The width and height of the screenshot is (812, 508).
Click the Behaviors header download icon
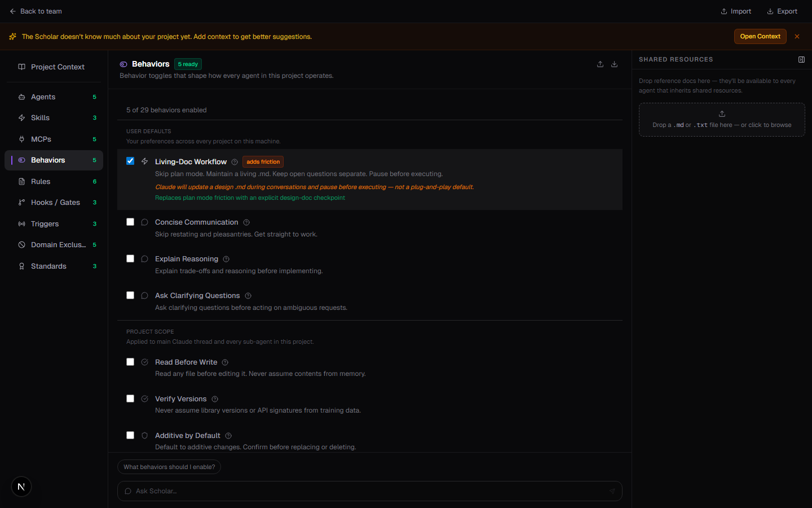(x=614, y=64)
